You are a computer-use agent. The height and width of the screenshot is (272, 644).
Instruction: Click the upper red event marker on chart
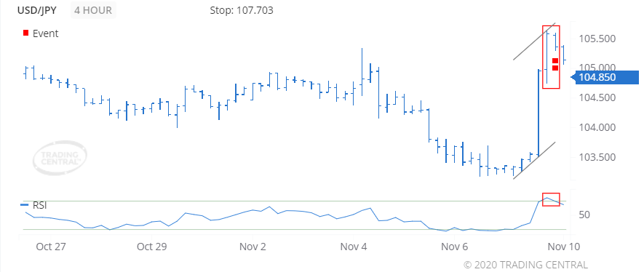tap(555, 60)
